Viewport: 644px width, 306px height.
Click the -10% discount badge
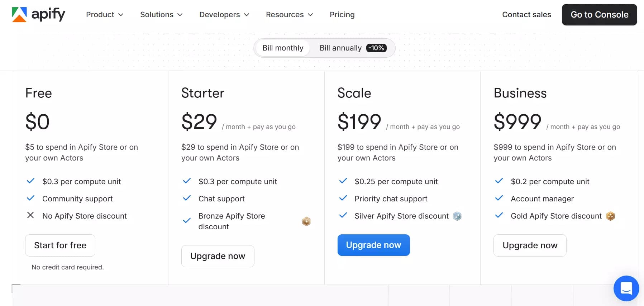pos(376,48)
